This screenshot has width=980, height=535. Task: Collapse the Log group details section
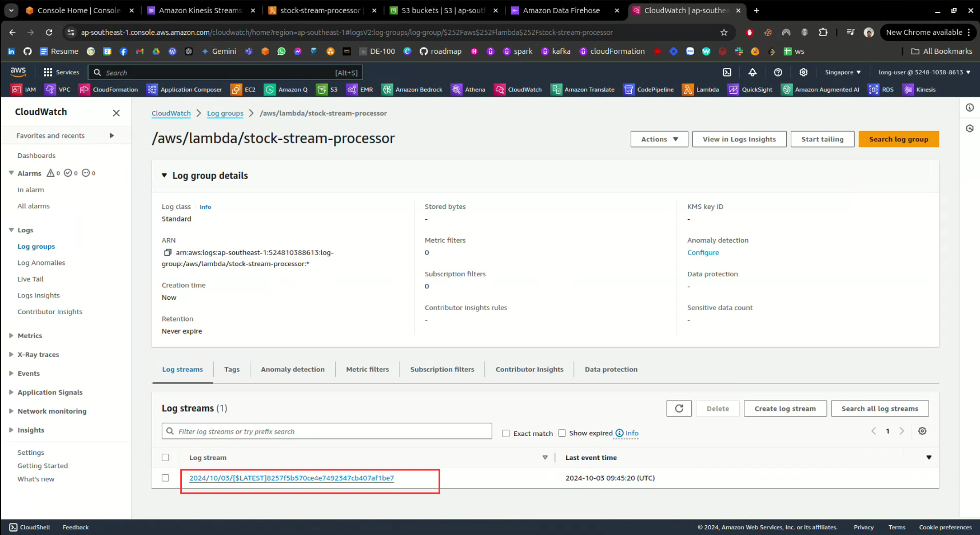165,176
